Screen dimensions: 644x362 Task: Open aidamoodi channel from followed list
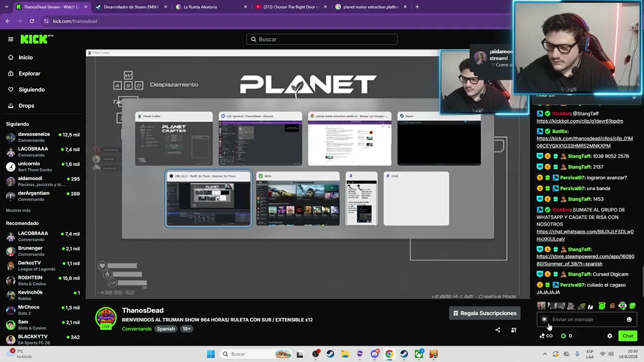[x=42, y=182]
